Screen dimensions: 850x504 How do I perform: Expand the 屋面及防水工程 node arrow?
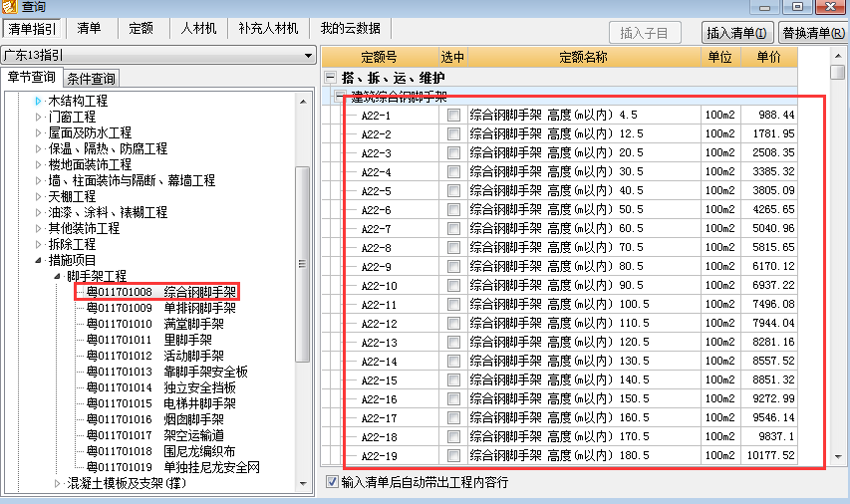tap(38, 132)
